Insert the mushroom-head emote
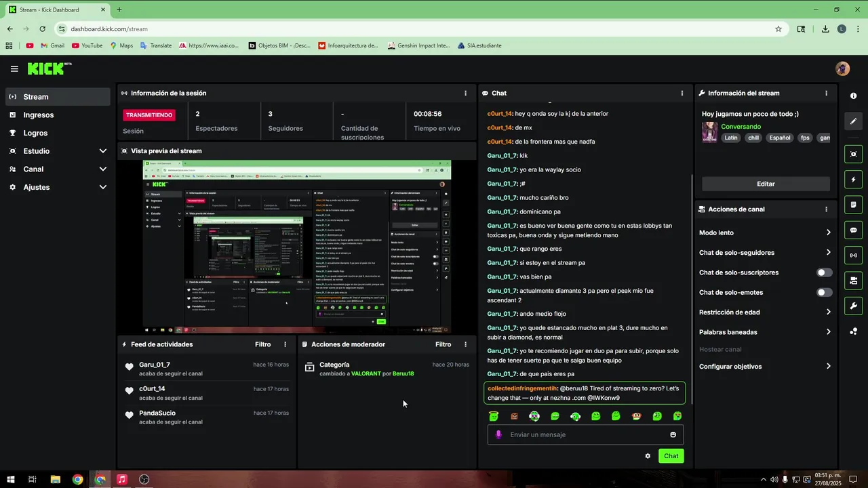868x488 pixels. point(636,416)
